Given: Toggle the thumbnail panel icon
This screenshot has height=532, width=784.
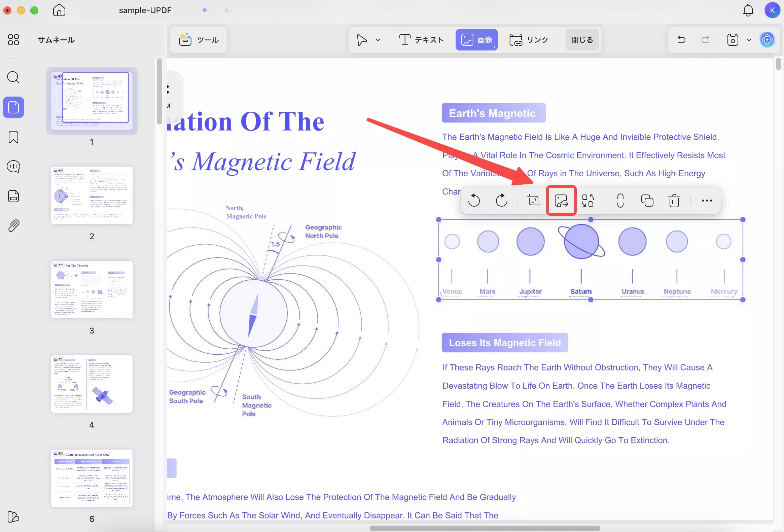Looking at the screenshot, I should click(13, 107).
